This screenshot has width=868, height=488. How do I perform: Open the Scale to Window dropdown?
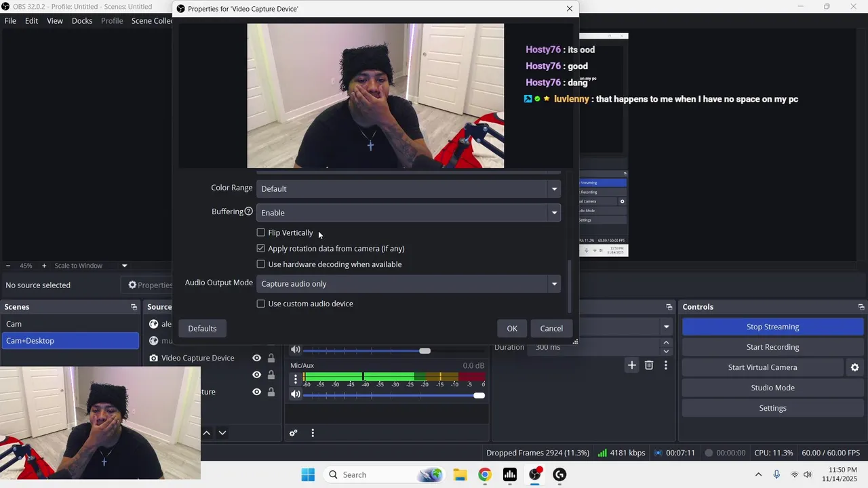(x=91, y=266)
